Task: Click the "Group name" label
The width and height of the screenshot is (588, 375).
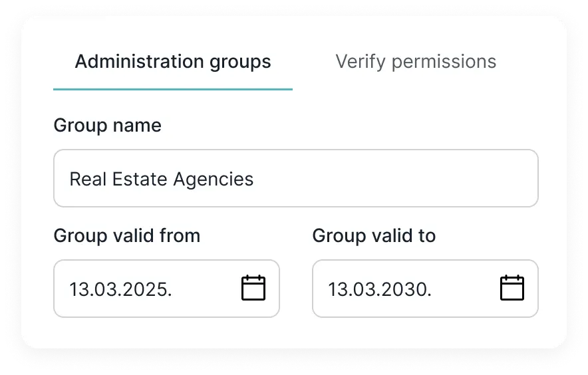Action: click(x=107, y=125)
